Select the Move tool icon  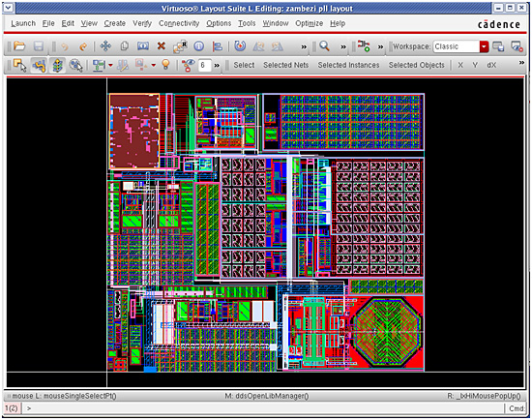[x=105, y=46]
